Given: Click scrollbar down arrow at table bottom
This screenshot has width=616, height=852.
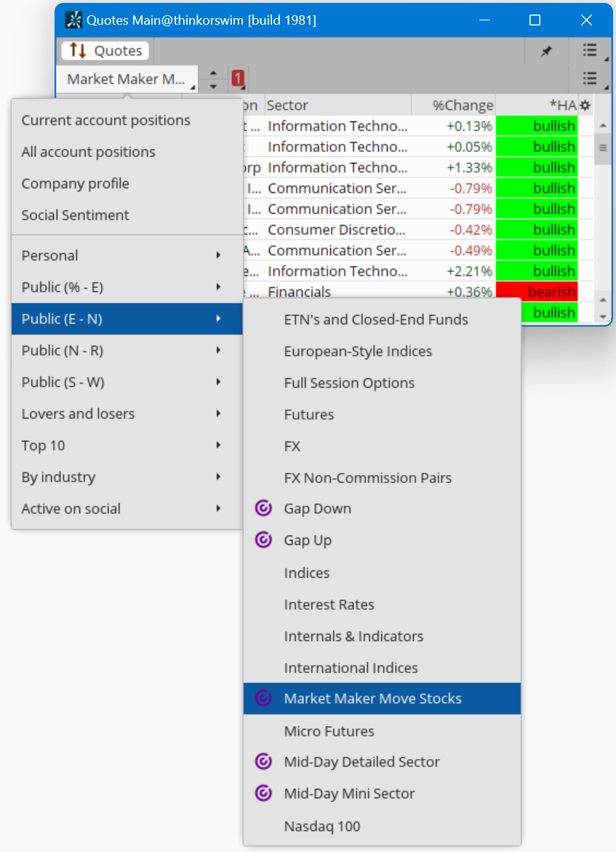Looking at the screenshot, I should point(602,316).
